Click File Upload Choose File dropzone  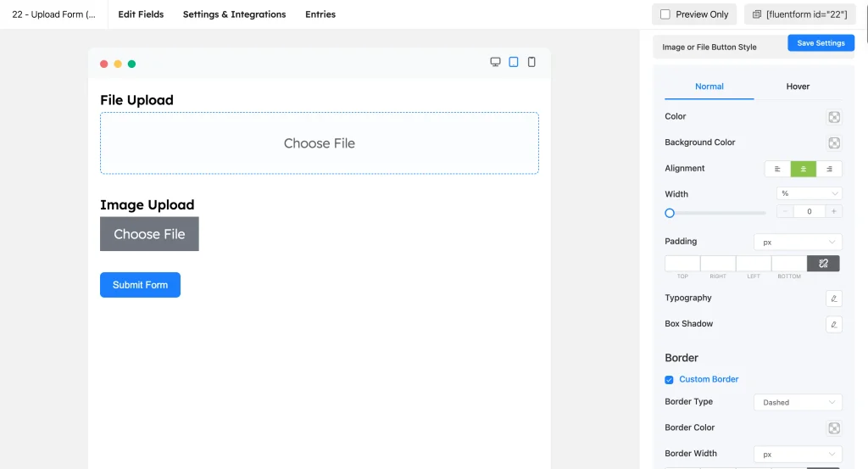(320, 143)
